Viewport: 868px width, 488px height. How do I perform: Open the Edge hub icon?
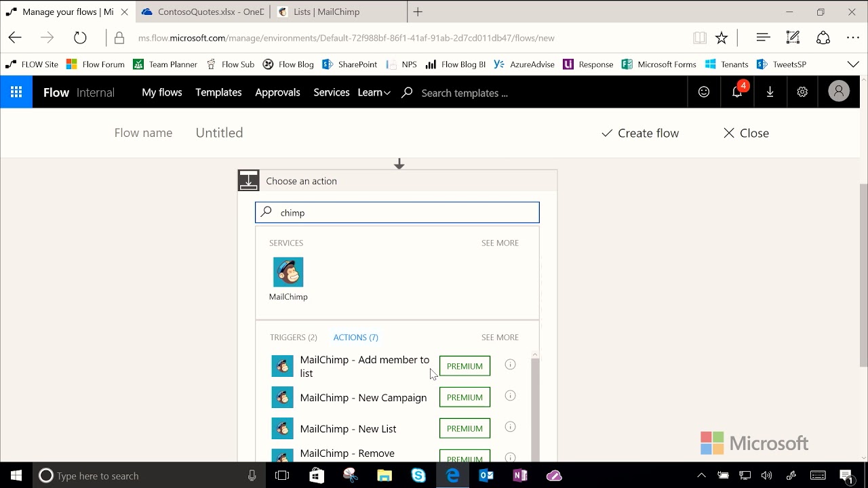point(763,38)
